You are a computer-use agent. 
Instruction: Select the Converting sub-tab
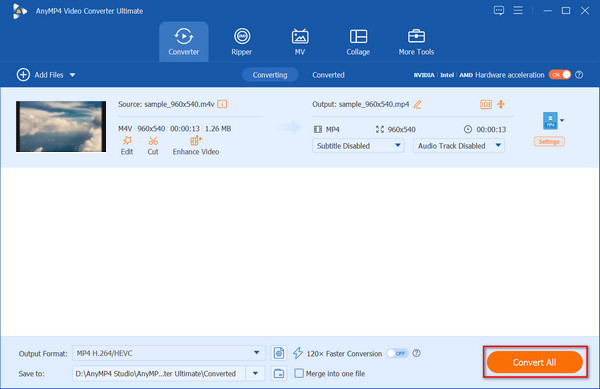coord(270,75)
